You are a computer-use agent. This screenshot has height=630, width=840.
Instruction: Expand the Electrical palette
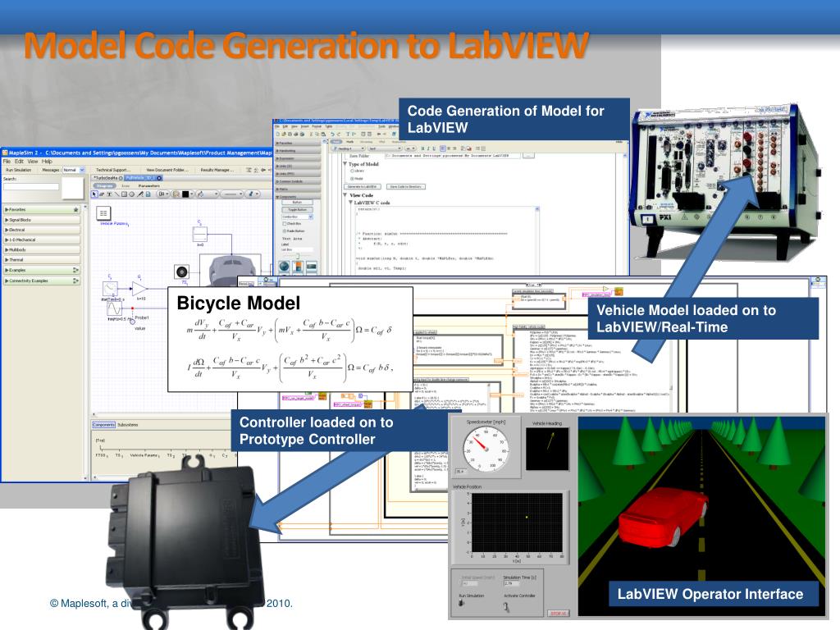(42, 230)
